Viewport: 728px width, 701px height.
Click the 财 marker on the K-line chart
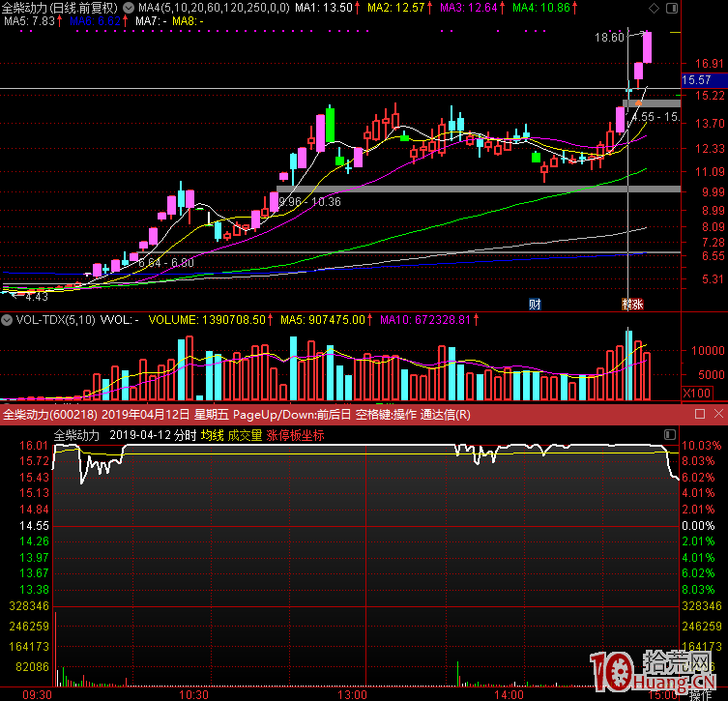(535, 304)
